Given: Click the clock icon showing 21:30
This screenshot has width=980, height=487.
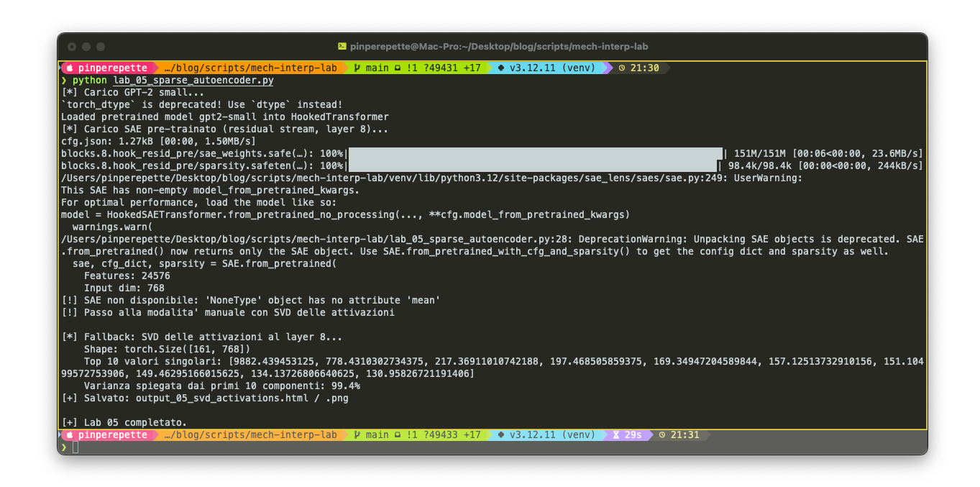Looking at the screenshot, I should (623, 68).
